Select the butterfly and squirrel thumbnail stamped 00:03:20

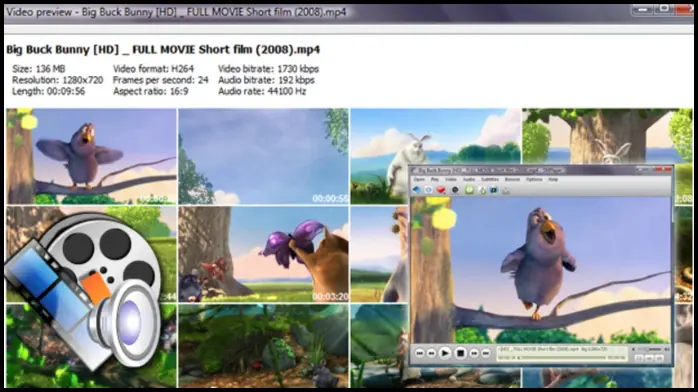pyautogui.click(x=264, y=254)
